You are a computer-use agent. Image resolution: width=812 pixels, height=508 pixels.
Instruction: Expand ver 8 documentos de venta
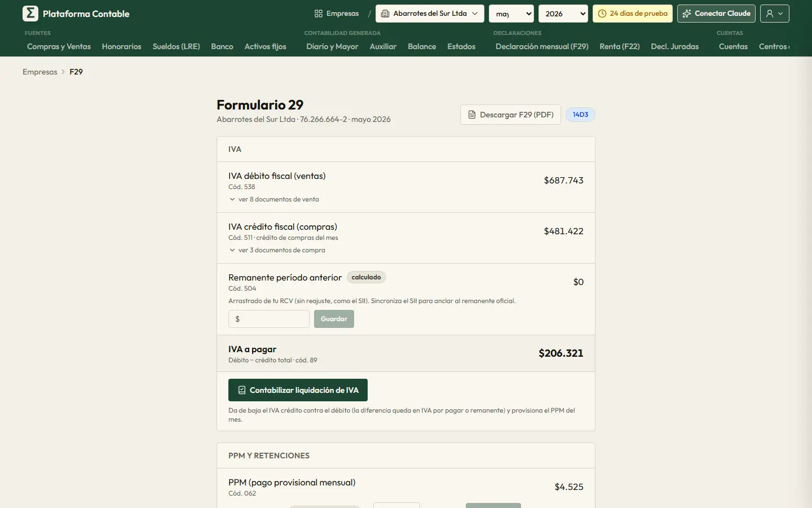point(274,199)
